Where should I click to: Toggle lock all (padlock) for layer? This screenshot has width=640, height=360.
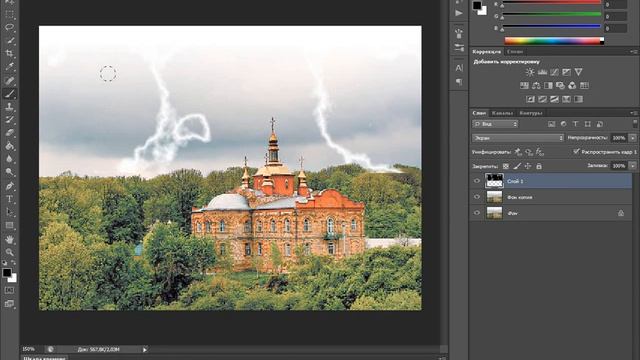point(539,166)
